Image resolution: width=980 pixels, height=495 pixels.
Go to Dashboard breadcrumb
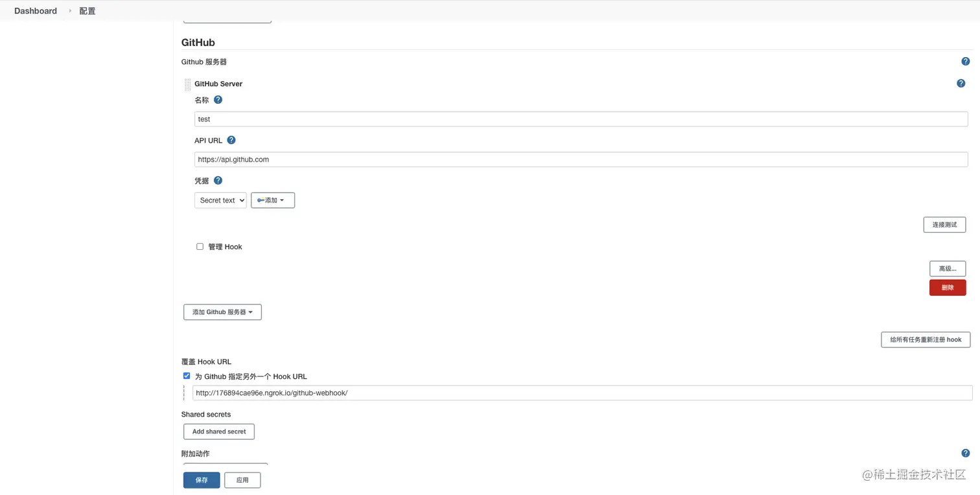pyautogui.click(x=36, y=11)
